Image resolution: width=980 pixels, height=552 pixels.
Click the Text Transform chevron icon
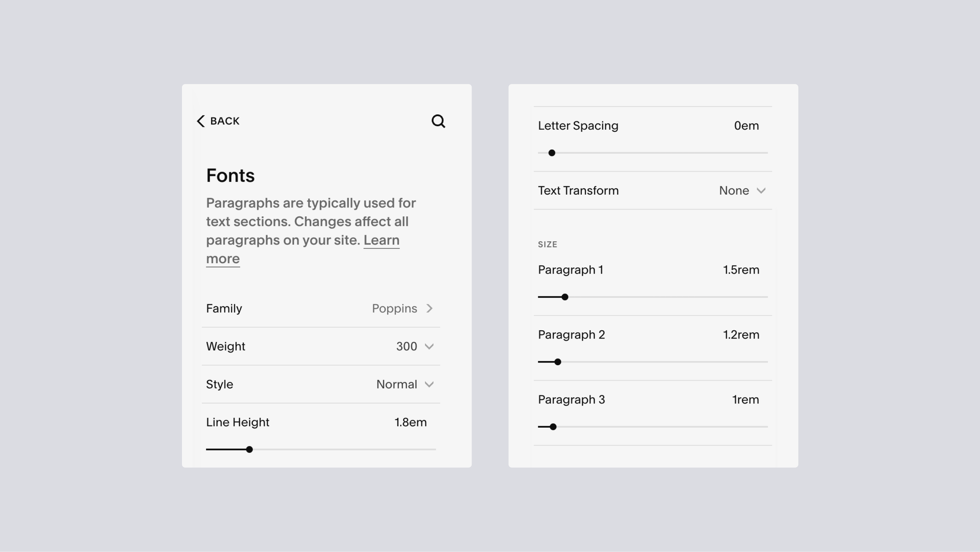tap(762, 191)
